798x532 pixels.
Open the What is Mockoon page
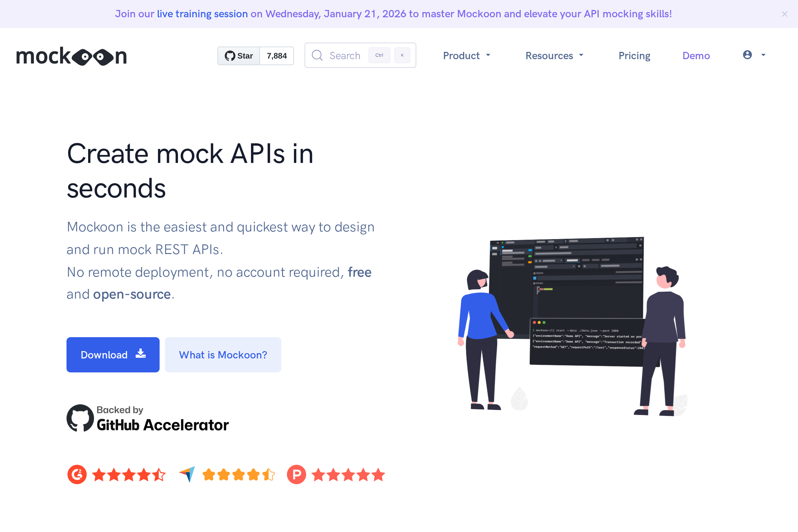point(222,354)
